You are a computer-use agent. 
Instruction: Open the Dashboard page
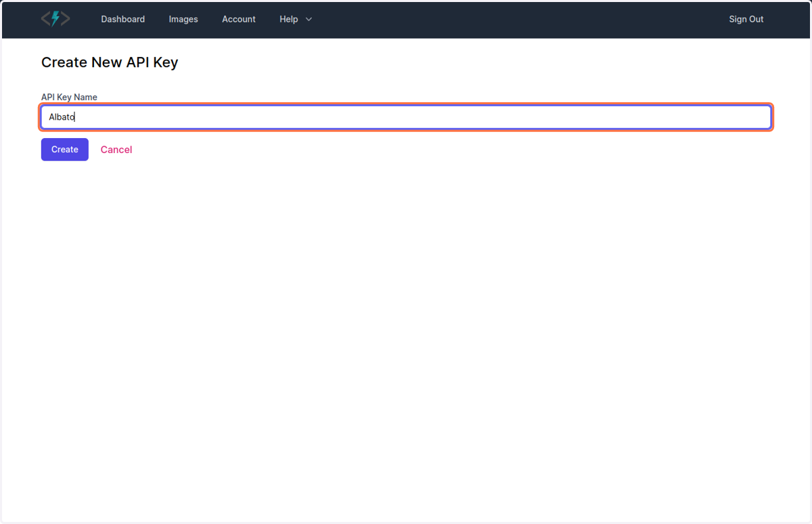click(x=123, y=19)
